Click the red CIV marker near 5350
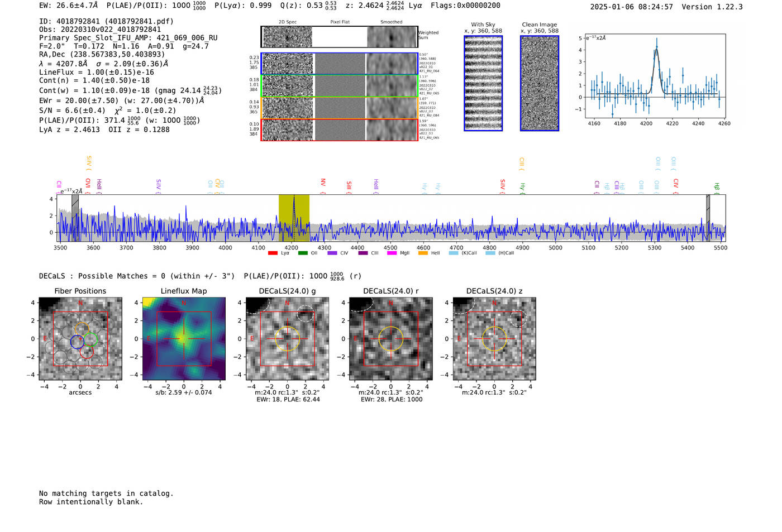782x532 pixels. 675,185
